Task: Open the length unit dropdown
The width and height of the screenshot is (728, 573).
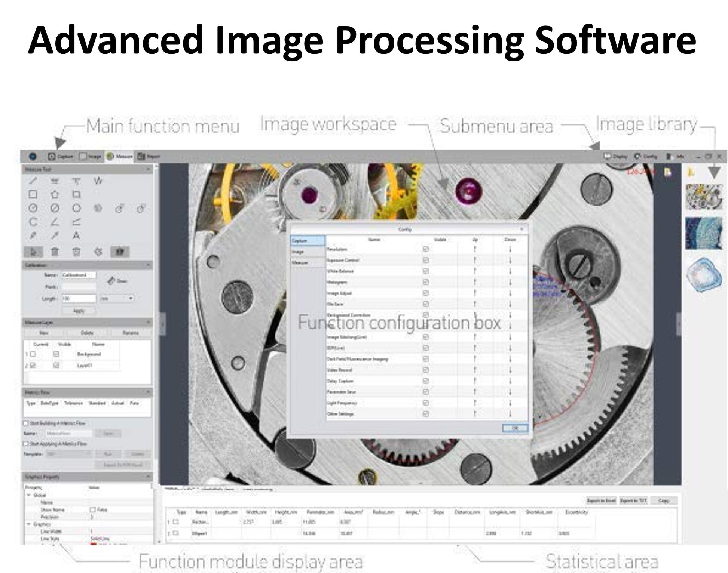Action: click(116, 298)
